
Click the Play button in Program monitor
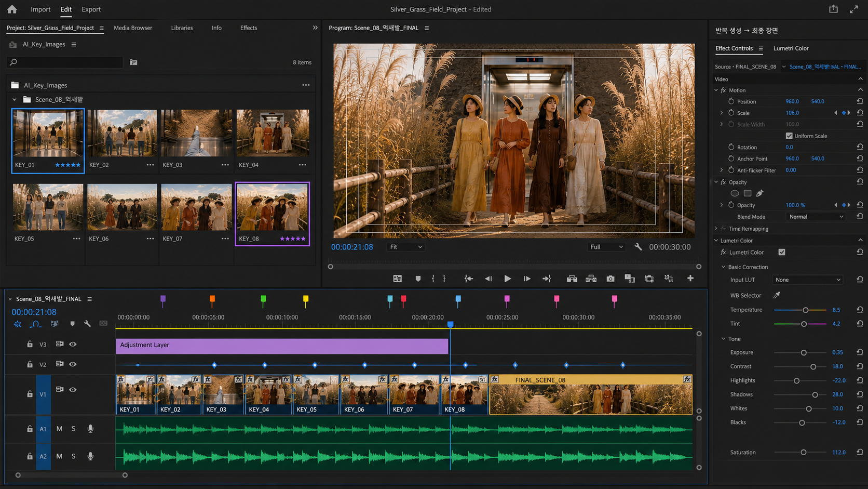coord(507,279)
